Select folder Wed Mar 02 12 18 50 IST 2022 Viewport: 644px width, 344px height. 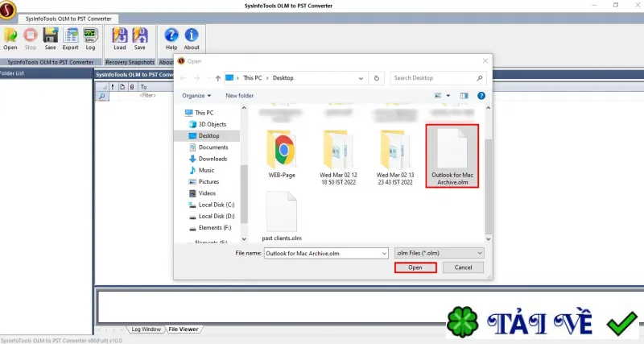[338, 157]
